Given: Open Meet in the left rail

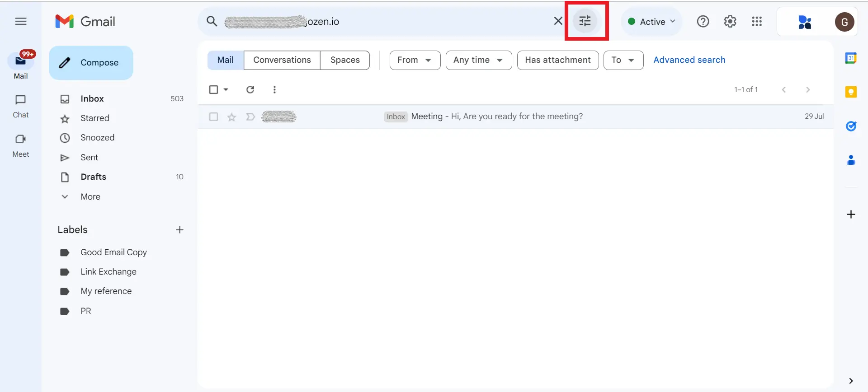Looking at the screenshot, I should pyautogui.click(x=21, y=146).
